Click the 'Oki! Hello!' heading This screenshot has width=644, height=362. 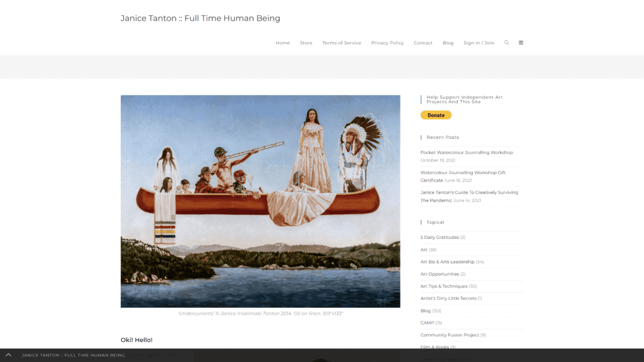point(136,340)
